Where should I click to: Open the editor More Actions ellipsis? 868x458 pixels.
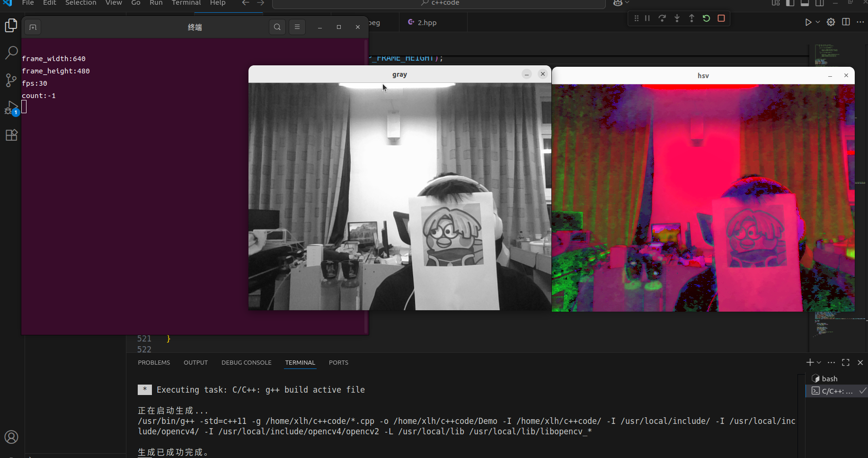pos(860,22)
